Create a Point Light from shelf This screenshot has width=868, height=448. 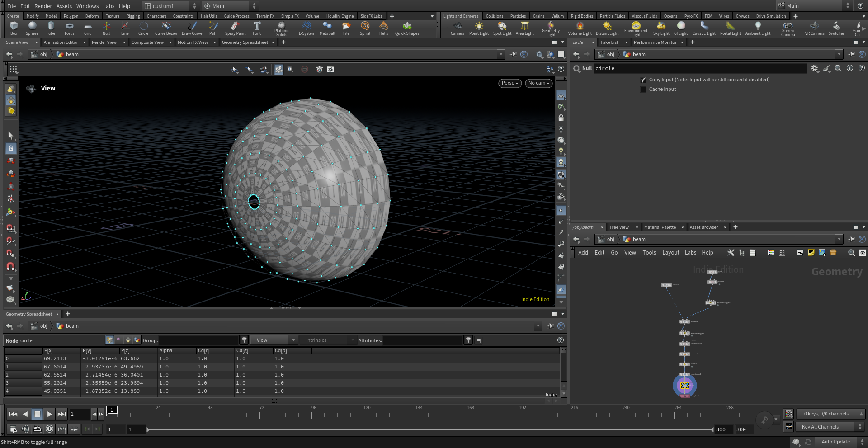(x=479, y=28)
